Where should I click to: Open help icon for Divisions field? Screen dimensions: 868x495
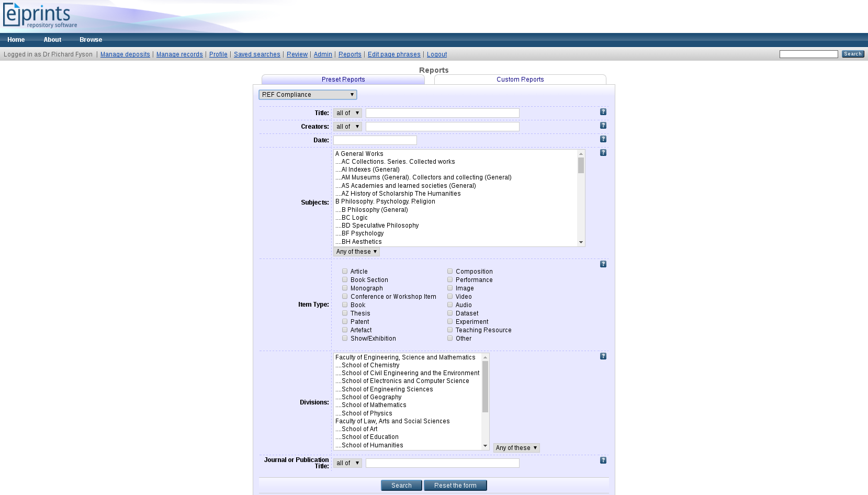603,356
